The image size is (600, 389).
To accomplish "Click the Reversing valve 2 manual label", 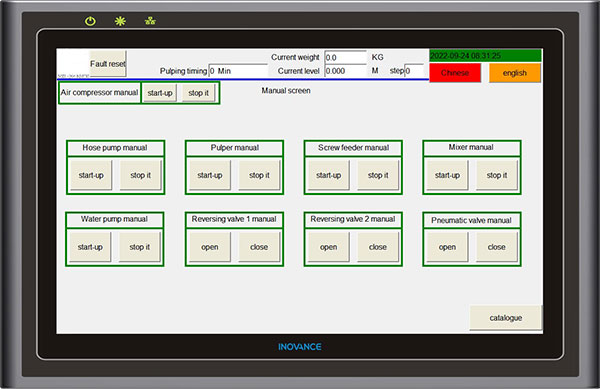I will [x=353, y=219].
